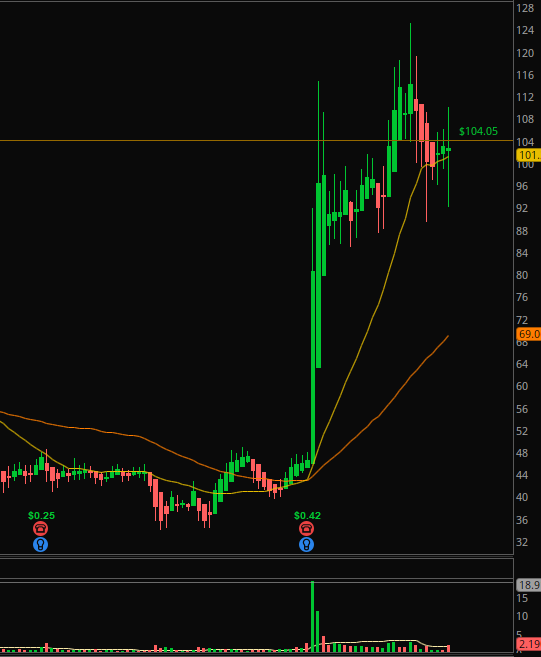Select the $104.05 price level label
541x657 pixels.
pyautogui.click(x=478, y=132)
